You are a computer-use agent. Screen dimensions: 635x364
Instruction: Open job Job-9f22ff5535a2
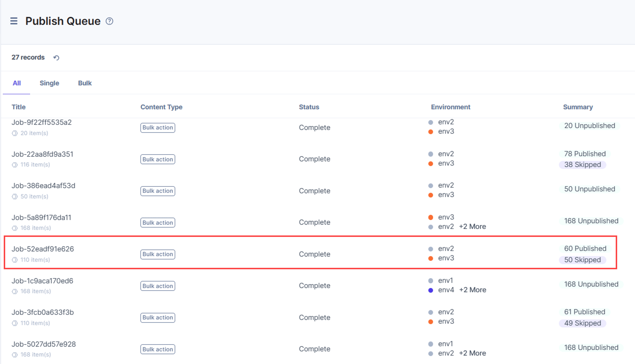tap(42, 122)
